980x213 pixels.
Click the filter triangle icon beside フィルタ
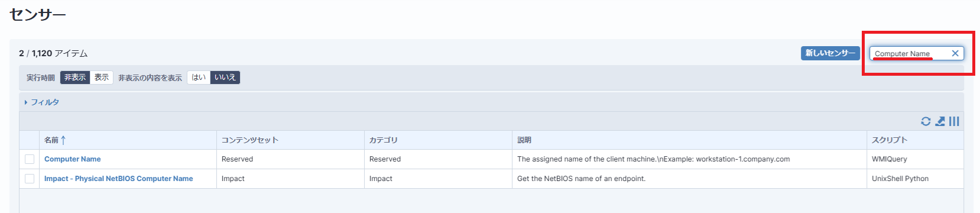26,102
